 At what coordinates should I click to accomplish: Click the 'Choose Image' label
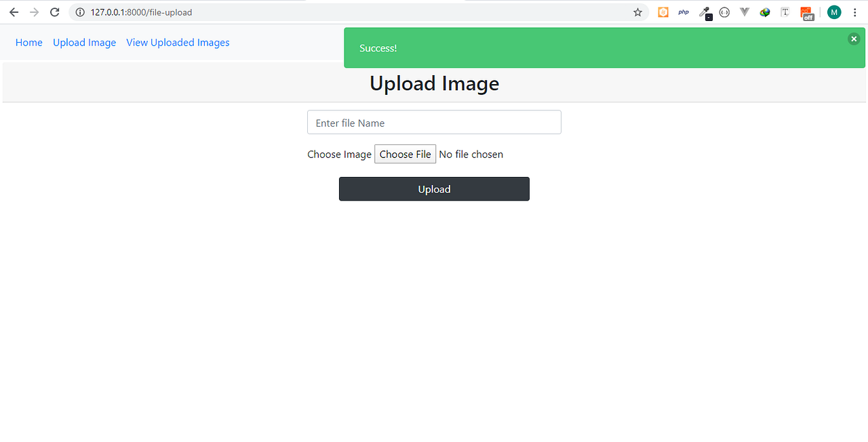click(339, 155)
